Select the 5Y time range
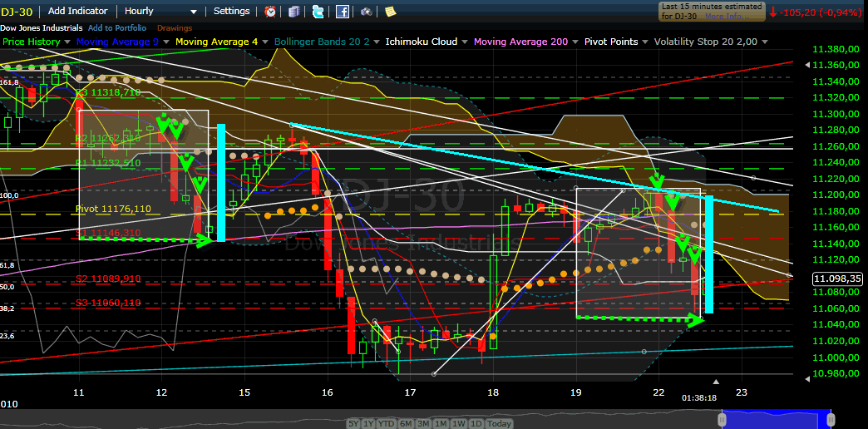 tap(355, 423)
